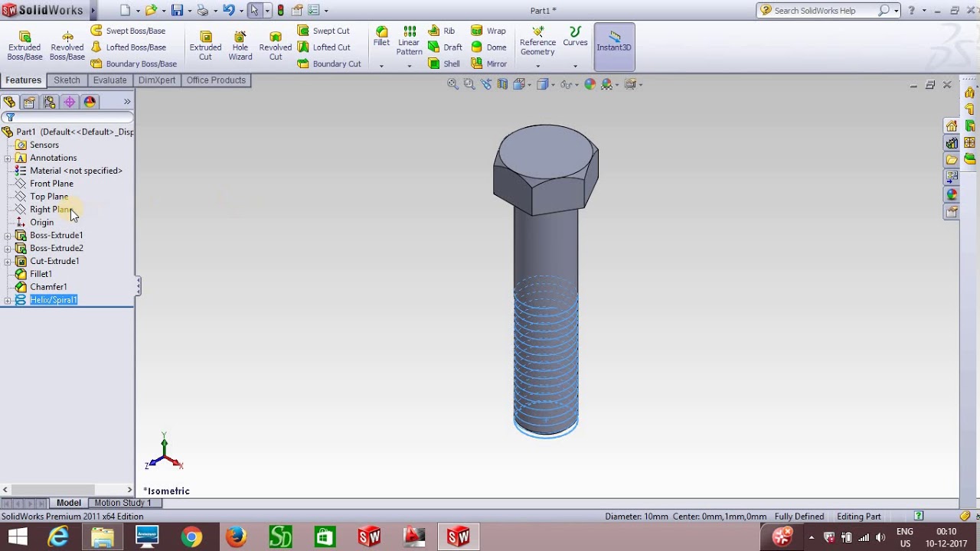Open the DimXpertManager panel tab
Viewport: 980px width, 551px height.
pyautogui.click(x=70, y=102)
